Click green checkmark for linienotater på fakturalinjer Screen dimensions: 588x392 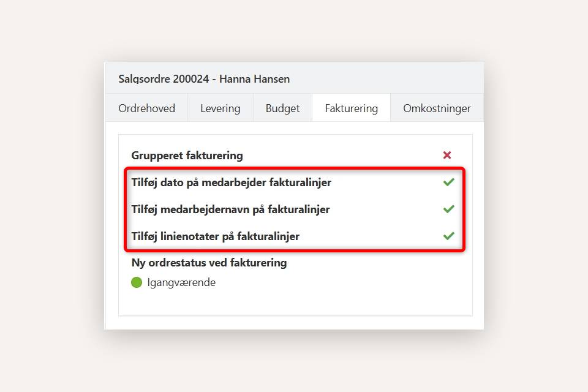[x=448, y=236]
